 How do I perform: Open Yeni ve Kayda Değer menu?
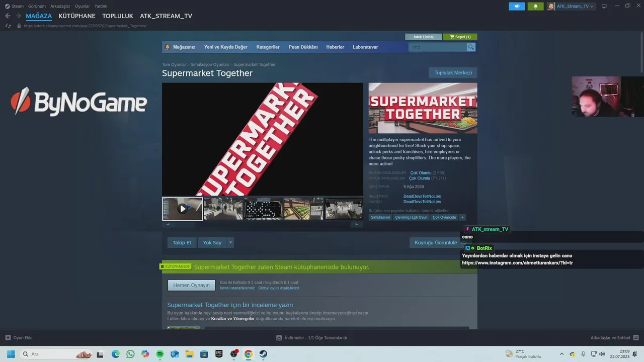(x=225, y=47)
